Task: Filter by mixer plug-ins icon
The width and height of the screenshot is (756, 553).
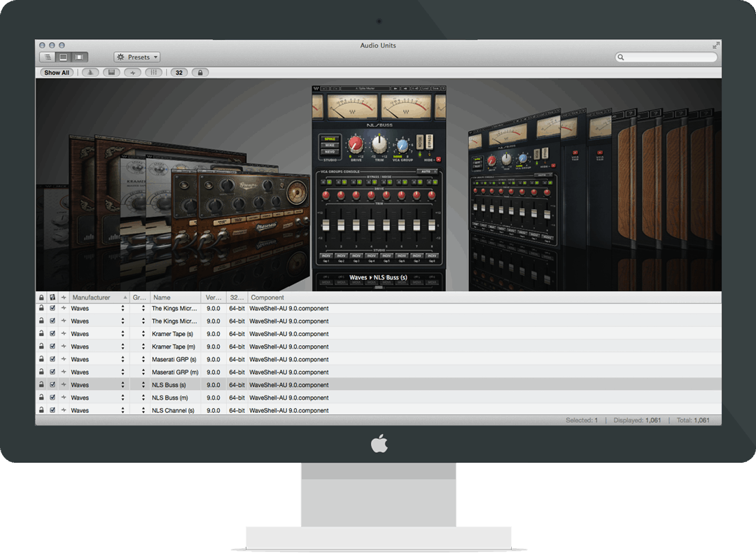Action: (154, 72)
